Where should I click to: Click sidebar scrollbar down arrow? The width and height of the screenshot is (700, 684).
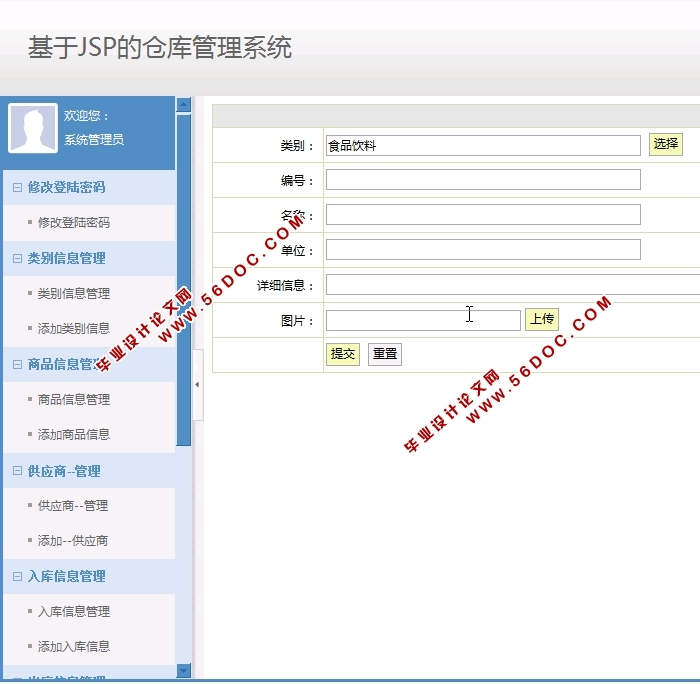tap(183, 670)
